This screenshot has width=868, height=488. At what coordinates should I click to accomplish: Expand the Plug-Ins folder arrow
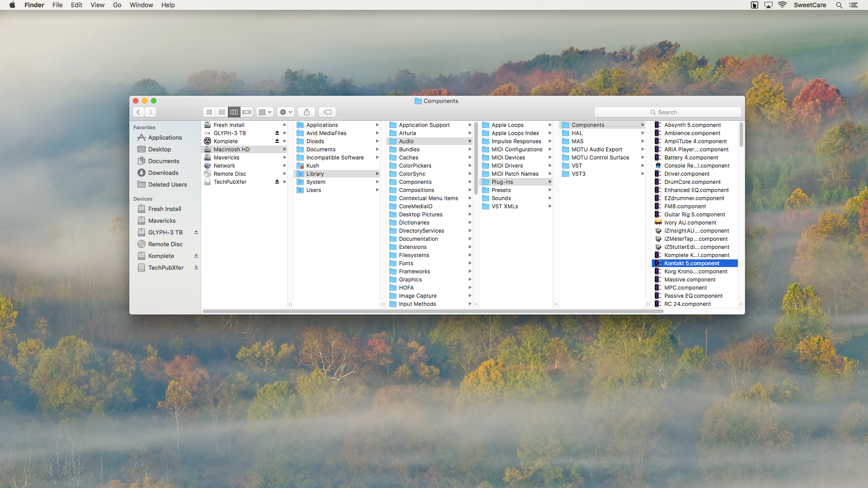(551, 182)
